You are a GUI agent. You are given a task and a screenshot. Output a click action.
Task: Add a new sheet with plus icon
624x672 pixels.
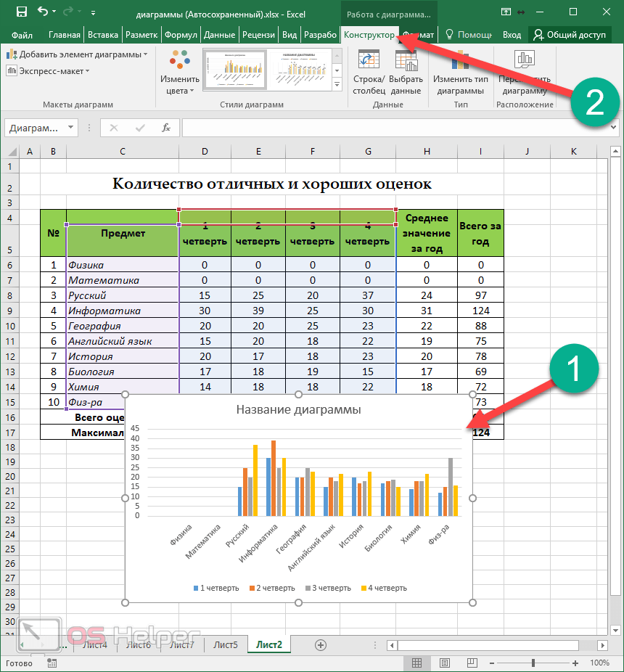(x=321, y=644)
